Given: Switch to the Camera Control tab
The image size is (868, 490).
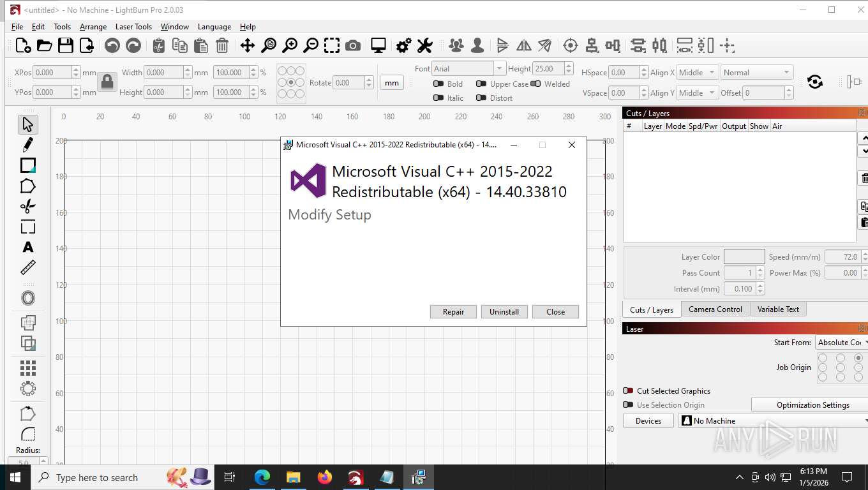Looking at the screenshot, I should pyautogui.click(x=715, y=309).
